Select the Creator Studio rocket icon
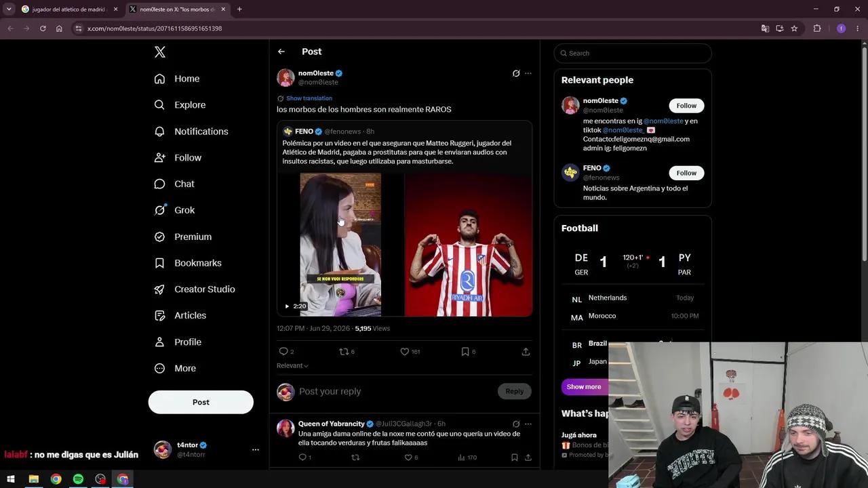Viewport: 868px width, 488px height. coord(160,289)
